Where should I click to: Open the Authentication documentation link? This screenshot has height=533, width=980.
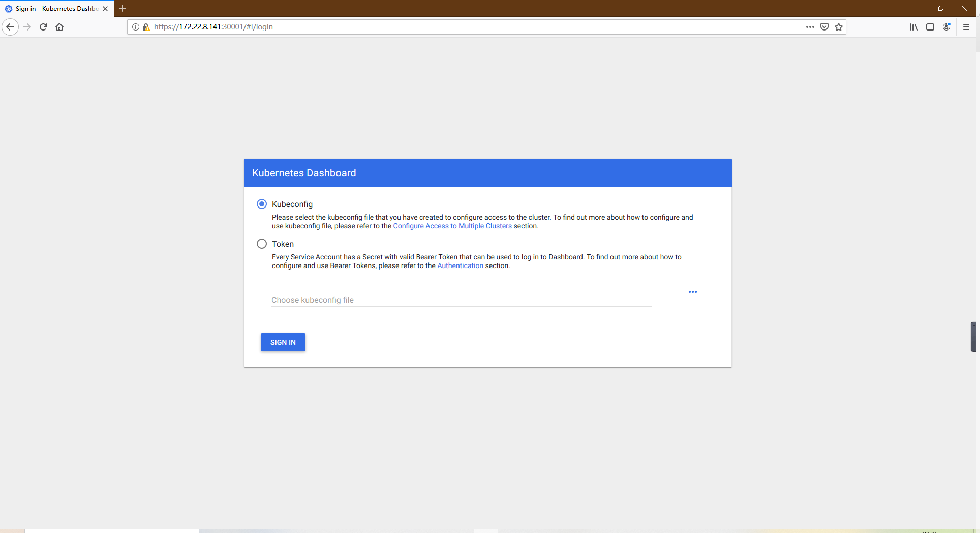pos(460,265)
